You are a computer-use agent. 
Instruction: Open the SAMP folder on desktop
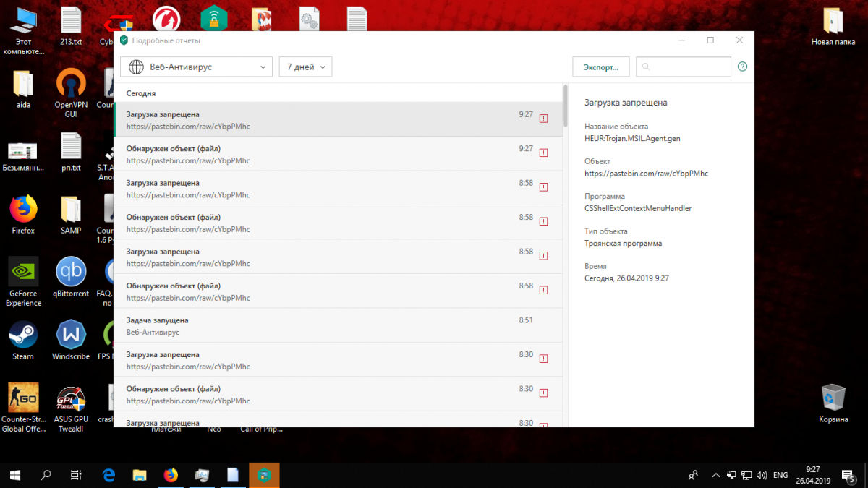71,215
